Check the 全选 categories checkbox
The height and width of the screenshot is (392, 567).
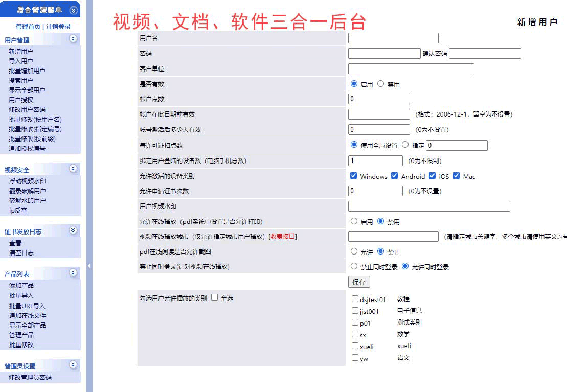click(214, 297)
